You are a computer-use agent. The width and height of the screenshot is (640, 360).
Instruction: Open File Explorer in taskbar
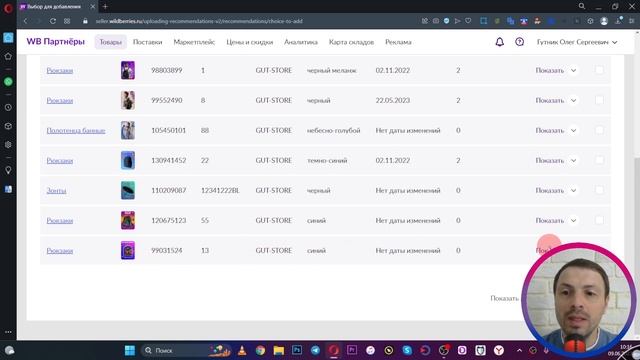(279, 350)
